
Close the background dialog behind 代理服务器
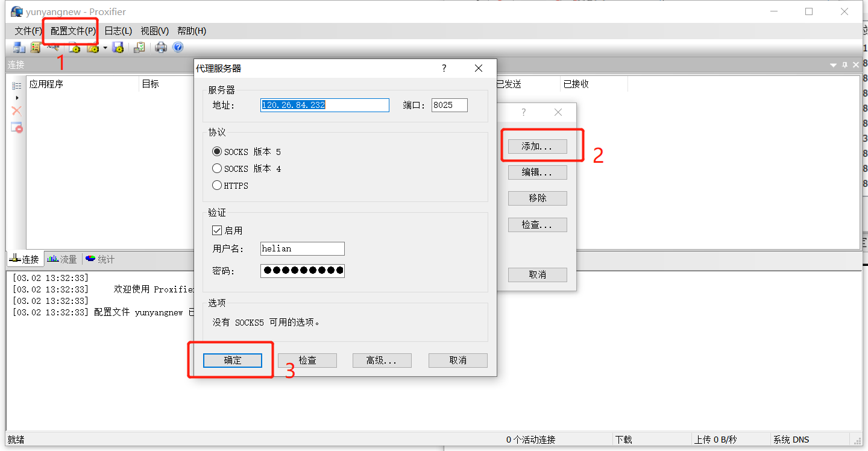tap(558, 112)
